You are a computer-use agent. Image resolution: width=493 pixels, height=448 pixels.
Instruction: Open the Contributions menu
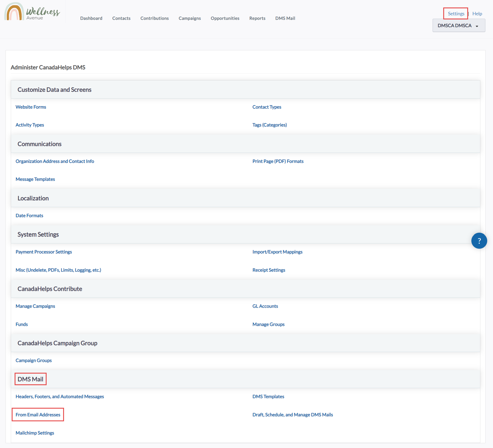click(x=155, y=18)
